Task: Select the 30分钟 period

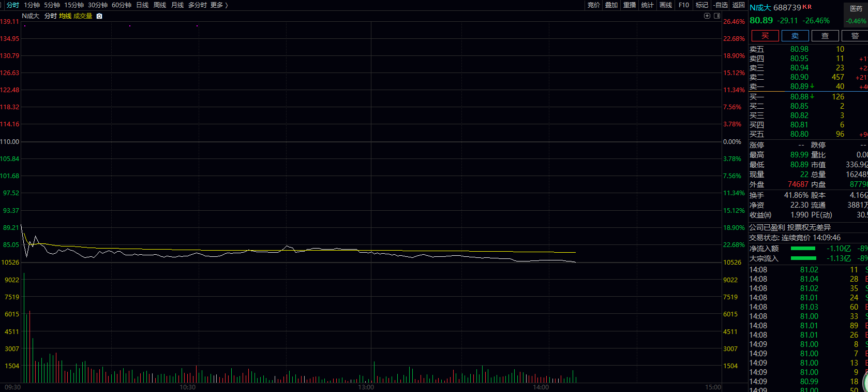Action: click(x=98, y=5)
